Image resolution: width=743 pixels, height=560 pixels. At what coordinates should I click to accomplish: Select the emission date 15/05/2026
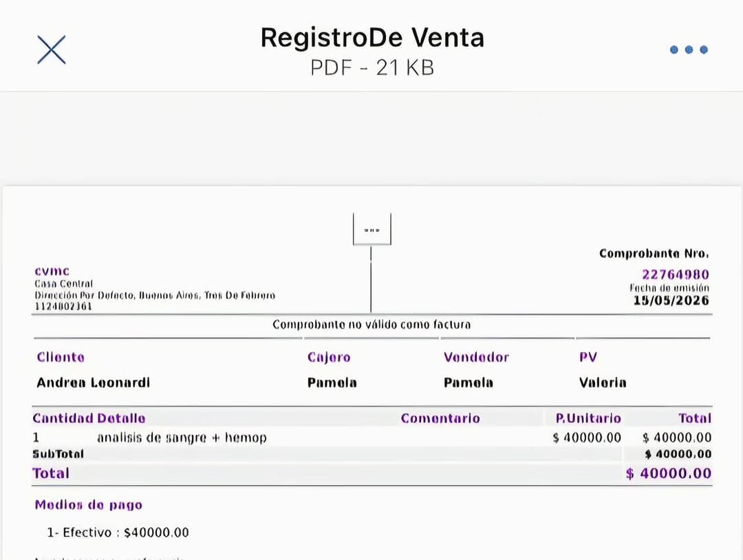(x=671, y=301)
